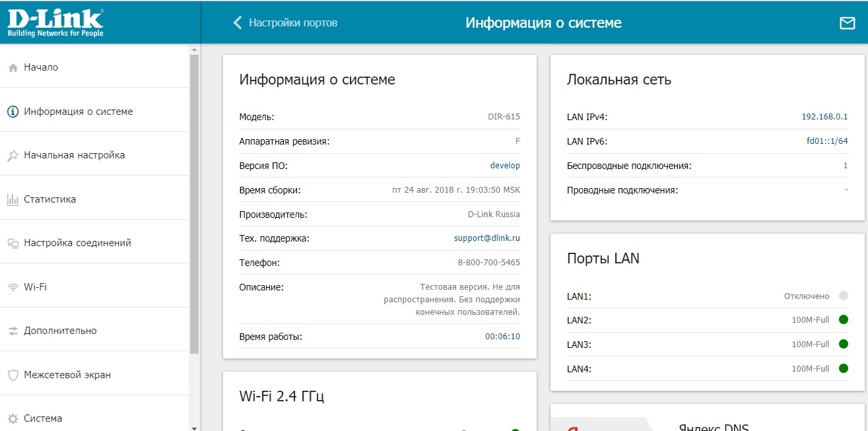Click the wireless signal icon beside Wi-Fi

tap(13, 287)
